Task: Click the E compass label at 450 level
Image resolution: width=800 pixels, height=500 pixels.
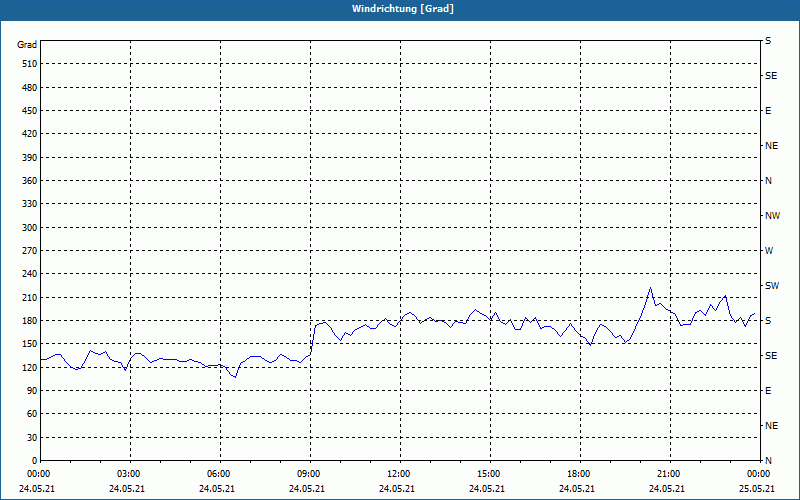Action: tap(768, 111)
